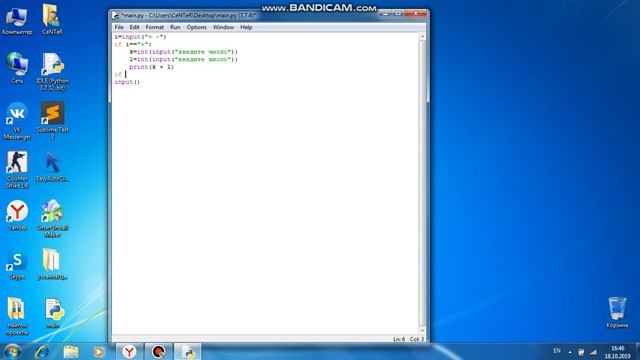640x360 pixels.
Task: Click the editor scrollbar up arrow
Action: pyautogui.click(x=422, y=37)
